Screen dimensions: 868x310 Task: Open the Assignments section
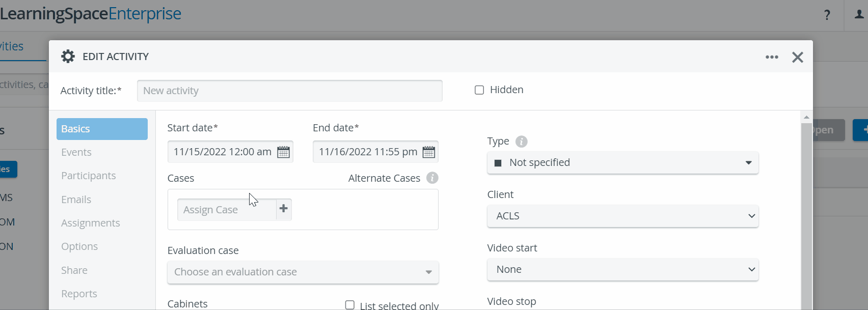click(91, 223)
